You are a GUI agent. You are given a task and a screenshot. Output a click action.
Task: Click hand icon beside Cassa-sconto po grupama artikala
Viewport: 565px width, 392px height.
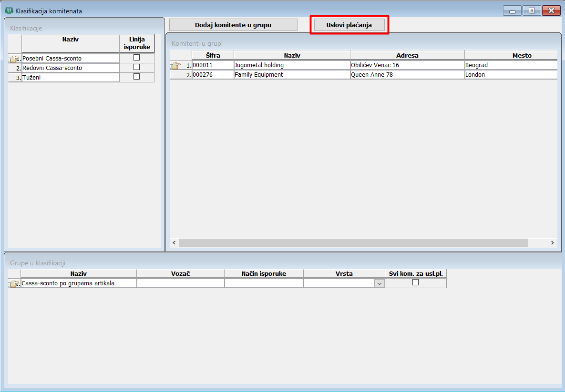point(14,283)
